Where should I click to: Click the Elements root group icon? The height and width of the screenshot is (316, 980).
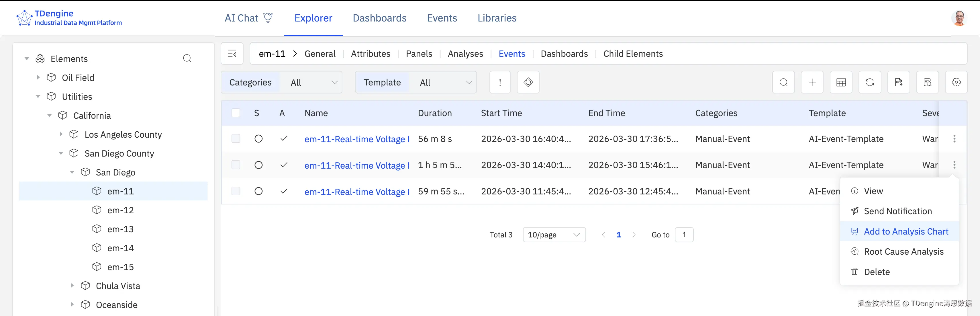pos(40,58)
